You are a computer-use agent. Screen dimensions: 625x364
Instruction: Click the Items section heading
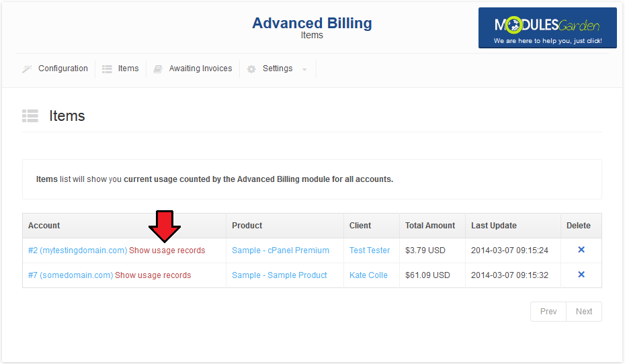coord(67,116)
